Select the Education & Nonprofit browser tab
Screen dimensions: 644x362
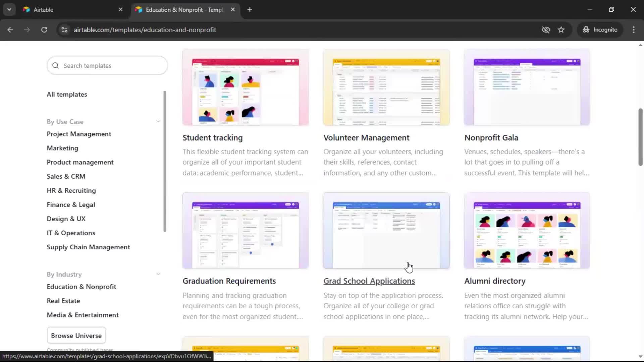coord(184,9)
